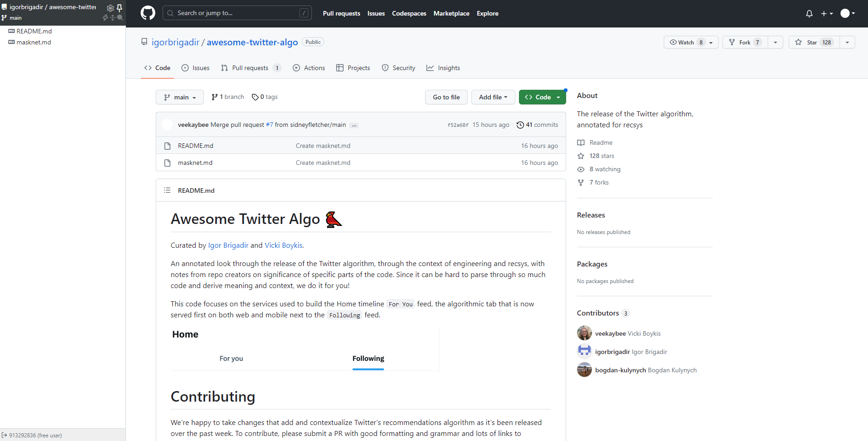Viewport: 868px width, 441px height.
Task: Open igorbrigadir contributor avatar
Action: (x=584, y=351)
